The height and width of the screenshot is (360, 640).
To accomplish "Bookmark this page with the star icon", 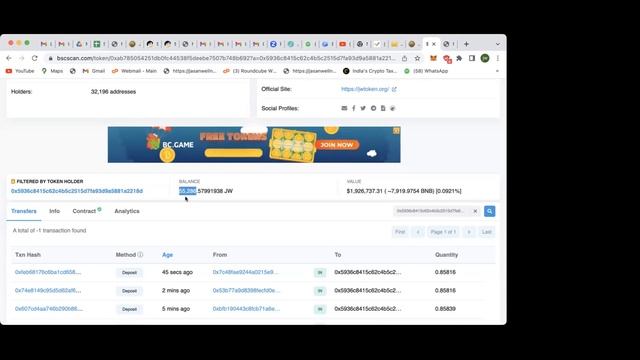I will (x=417, y=58).
